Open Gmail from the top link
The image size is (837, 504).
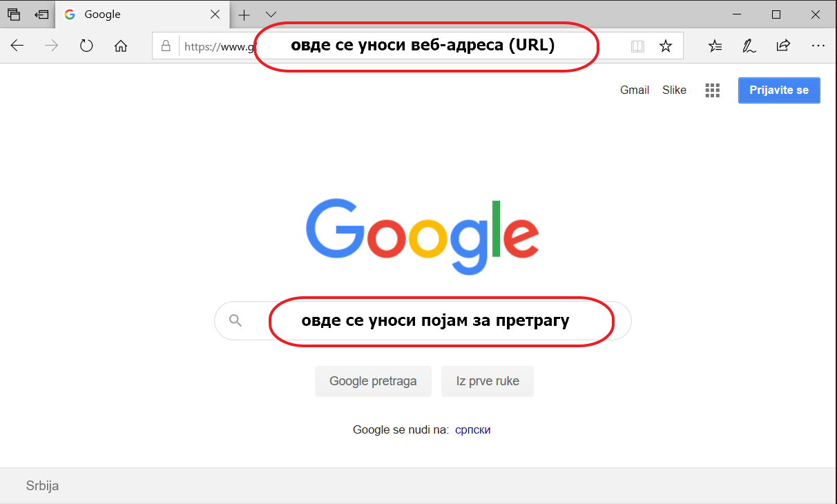634,90
